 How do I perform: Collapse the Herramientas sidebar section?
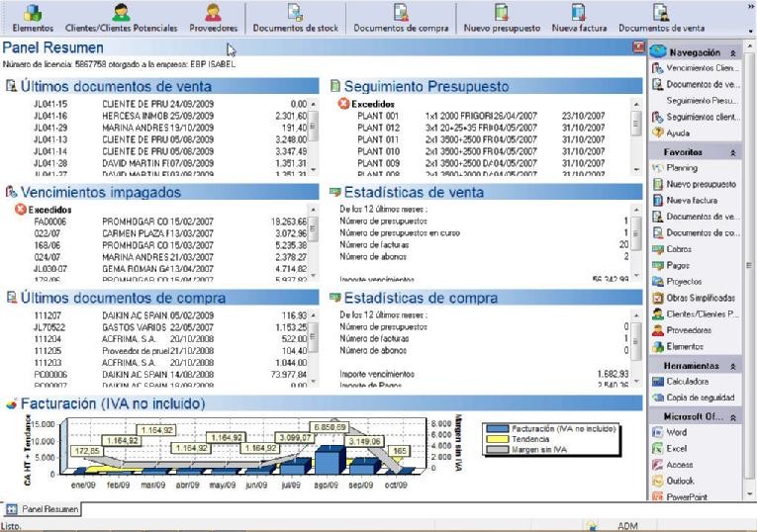click(x=733, y=365)
